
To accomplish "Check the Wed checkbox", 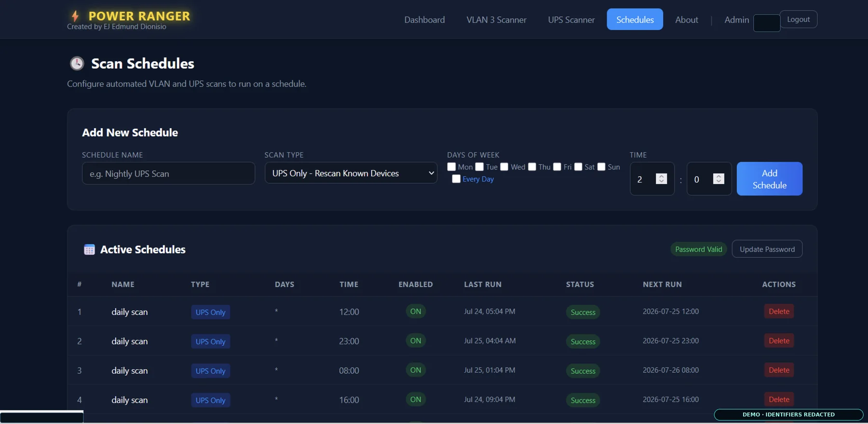I will click(504, 166).
